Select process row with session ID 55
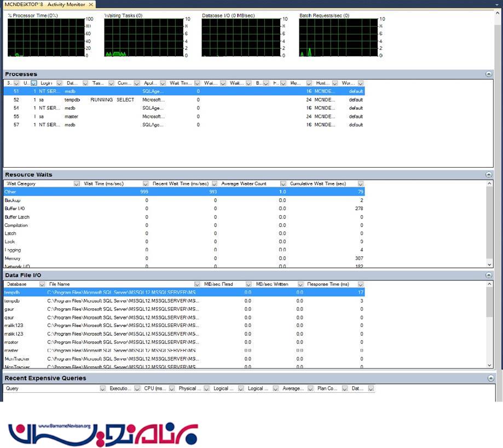Viewport: 503px width, 448px height. tap(184, 117)
